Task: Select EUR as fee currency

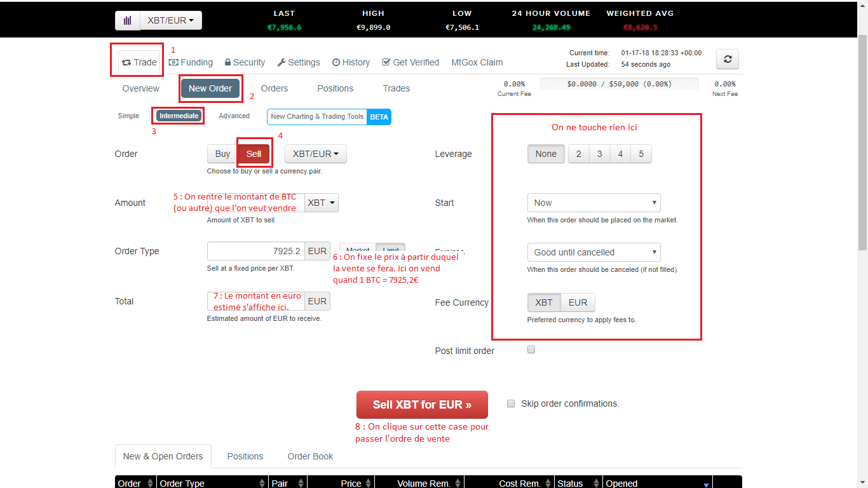Action: pyautogui.click(x=578, y=302)
